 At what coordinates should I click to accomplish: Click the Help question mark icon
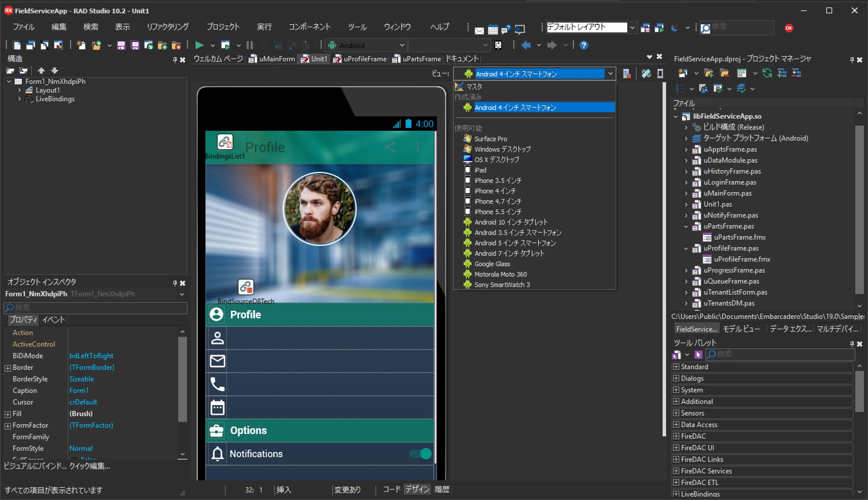click(x=583, y=45)
